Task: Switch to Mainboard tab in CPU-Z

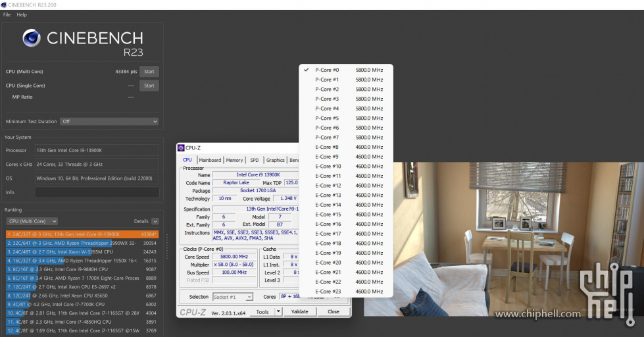Action: click(x=210, y=161)
